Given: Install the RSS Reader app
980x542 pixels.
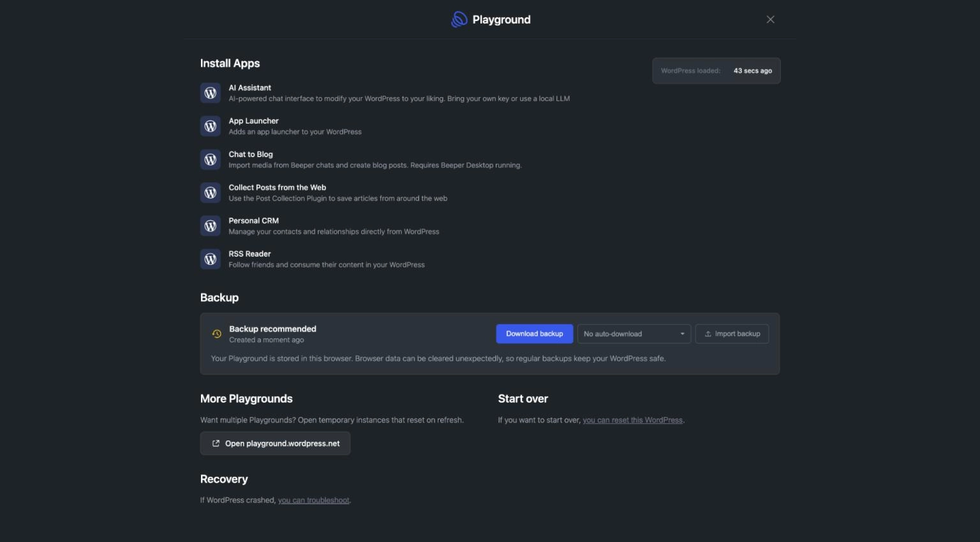Looking at the screenshot, I should tap(251, 259).
